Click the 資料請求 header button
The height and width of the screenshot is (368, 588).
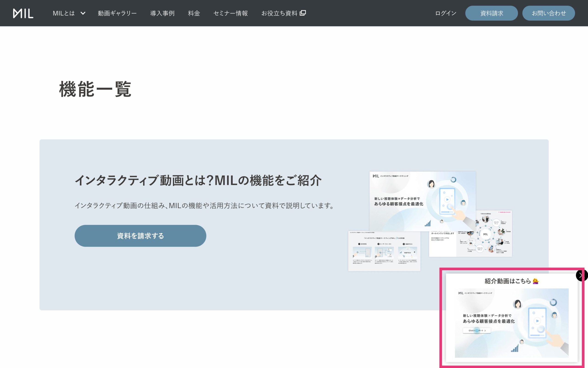coord(492,13)
